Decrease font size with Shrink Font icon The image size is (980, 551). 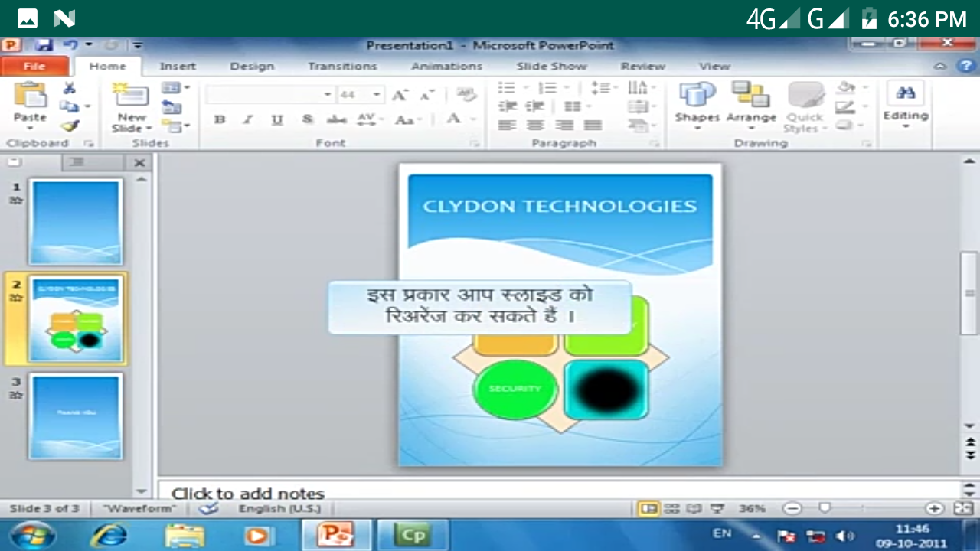tap(426, 95)
